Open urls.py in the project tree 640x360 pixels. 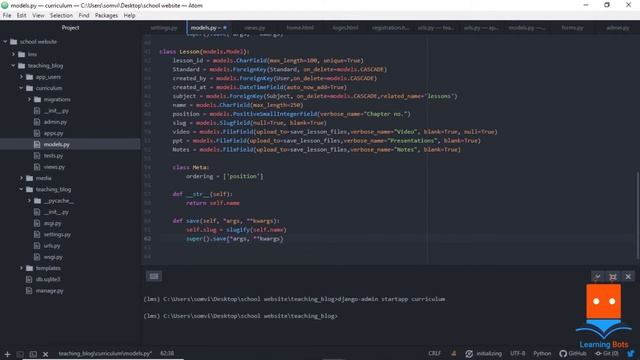pyautogui.click(x=52, y=246)
